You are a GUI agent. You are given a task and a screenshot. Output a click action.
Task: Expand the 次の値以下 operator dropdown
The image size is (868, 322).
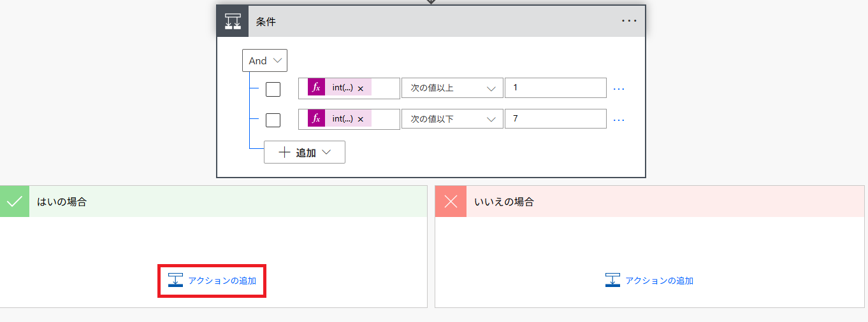tap(452, 119)
